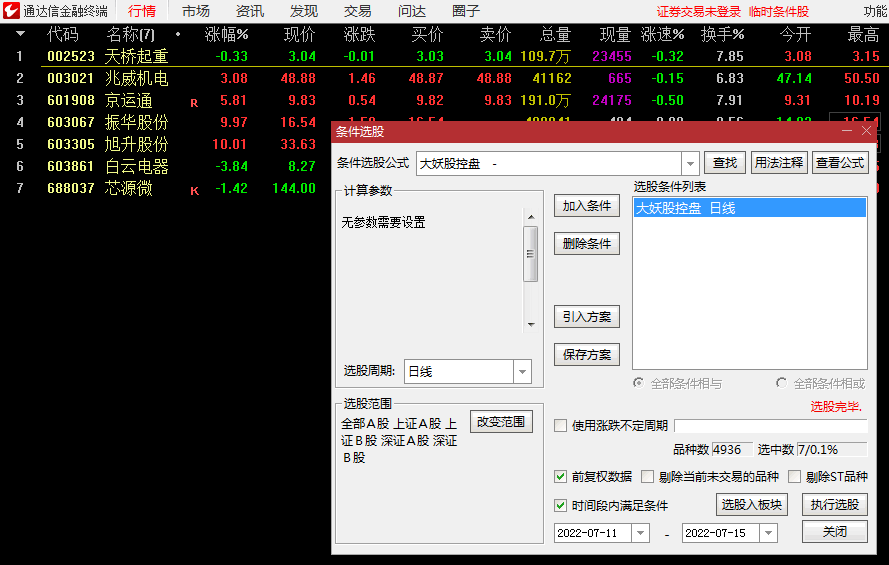Expand the 条件选股公式 dropdown arrow
This screenshot has height=565, width=889.
pos(690,164)
